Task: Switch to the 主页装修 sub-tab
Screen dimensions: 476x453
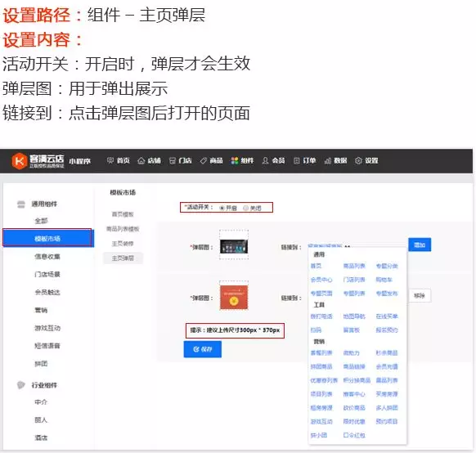Action: pyautogui.click(x=123, y=244)
